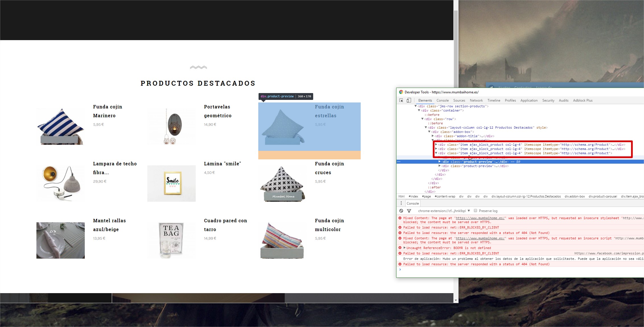Click the Chrome logo in DevTools title
Image resolution: width=644 pixels, height=327 pixels.
(401, 92)
